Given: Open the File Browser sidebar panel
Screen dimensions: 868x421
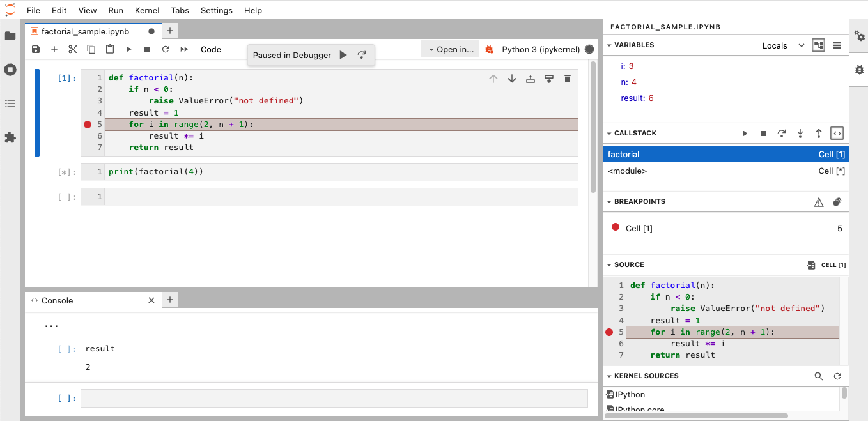Looking at the screenshot, I should coord(10,36).
